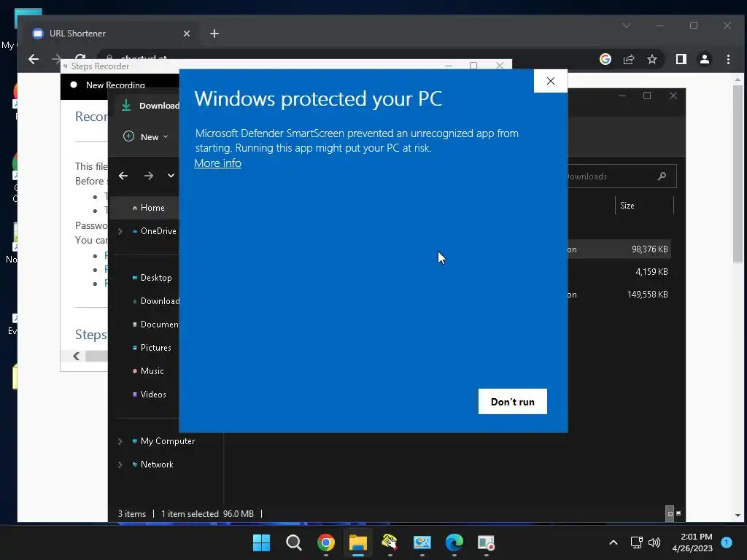Image resolution: width=747 pixels, height=560 pixels.
Task: Click the Don't run button
Action: 512,402
